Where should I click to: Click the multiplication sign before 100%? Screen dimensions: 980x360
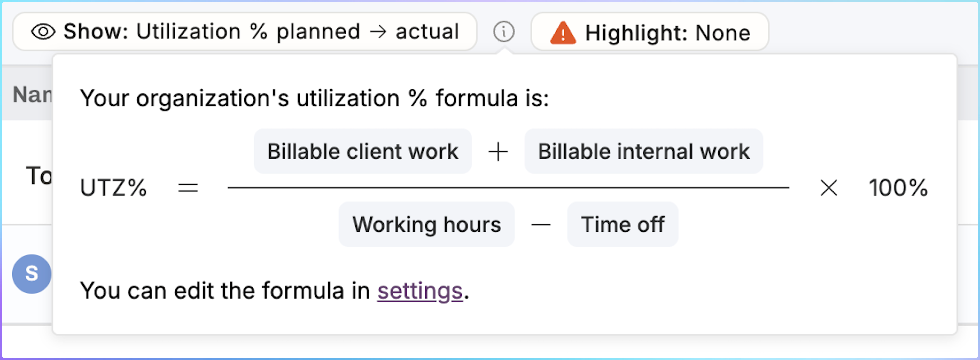pyautogui.click(x=829, y=188)
